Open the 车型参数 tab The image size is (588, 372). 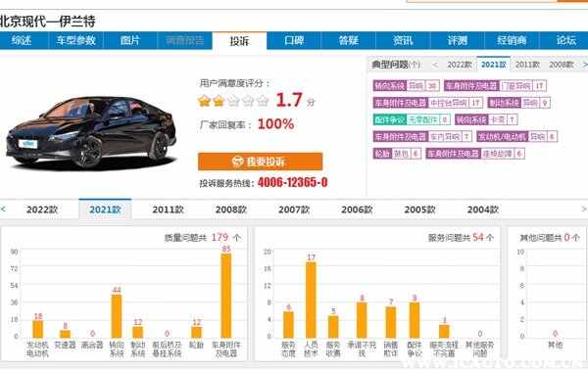pyautogui.click(x=75, y=40)
